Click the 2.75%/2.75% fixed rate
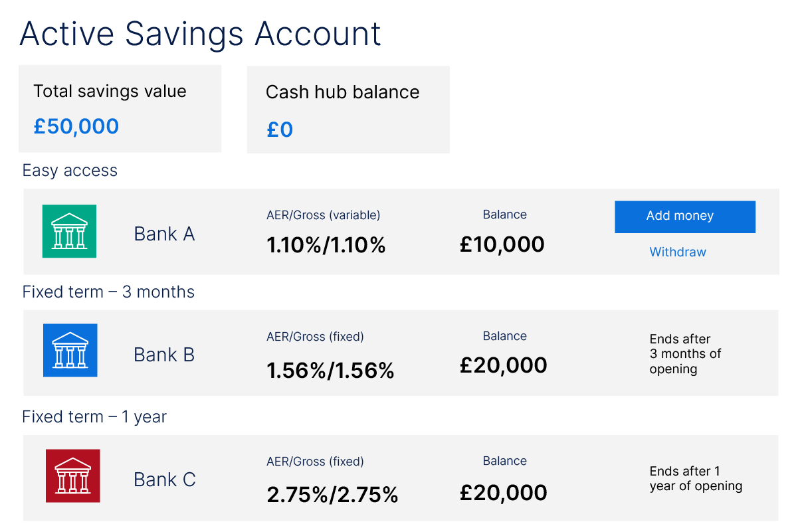Image resolution: width=798 pixels, height=532 pixels. tap(332, 494)
